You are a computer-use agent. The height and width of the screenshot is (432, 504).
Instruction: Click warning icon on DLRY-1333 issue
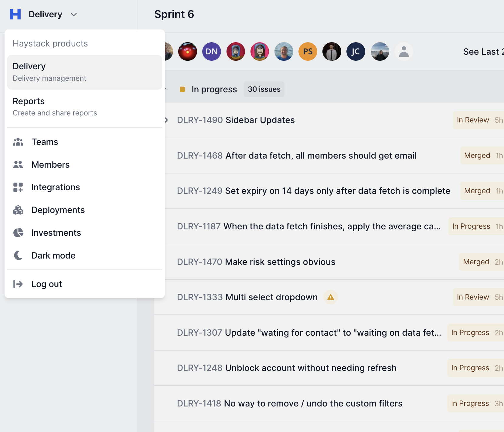point(331,297)
